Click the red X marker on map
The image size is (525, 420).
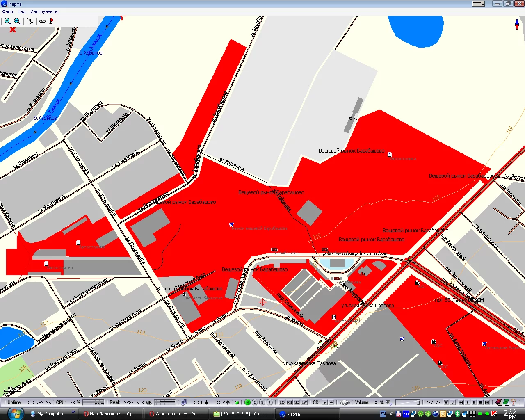13,30
